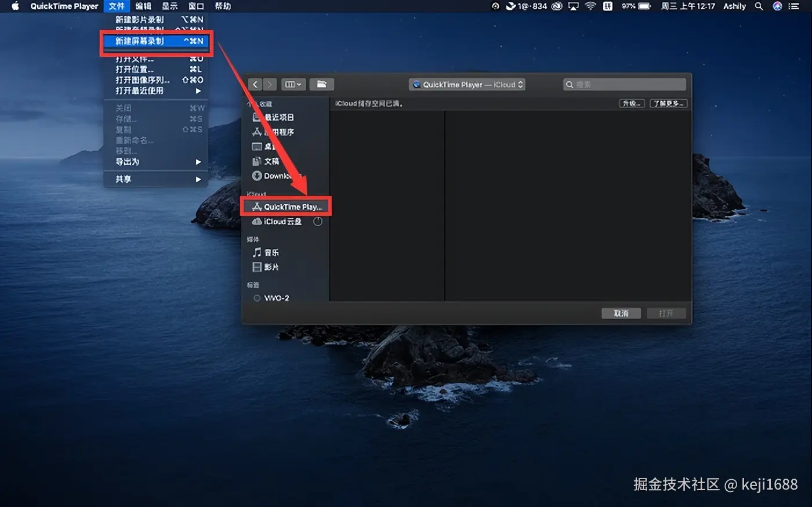Click the Creative Cloud menu bar icon
This screenshot has width=812, height=507.
point(557,6)
